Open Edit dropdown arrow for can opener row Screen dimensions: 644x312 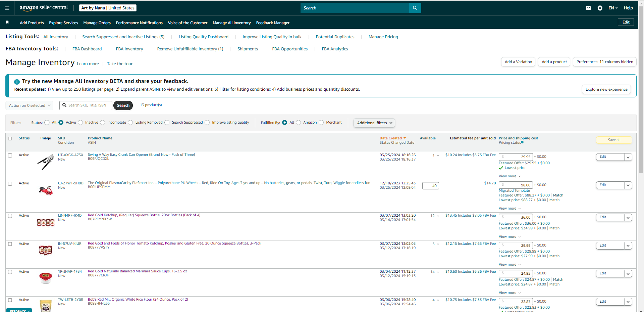(x=628, y=157)
